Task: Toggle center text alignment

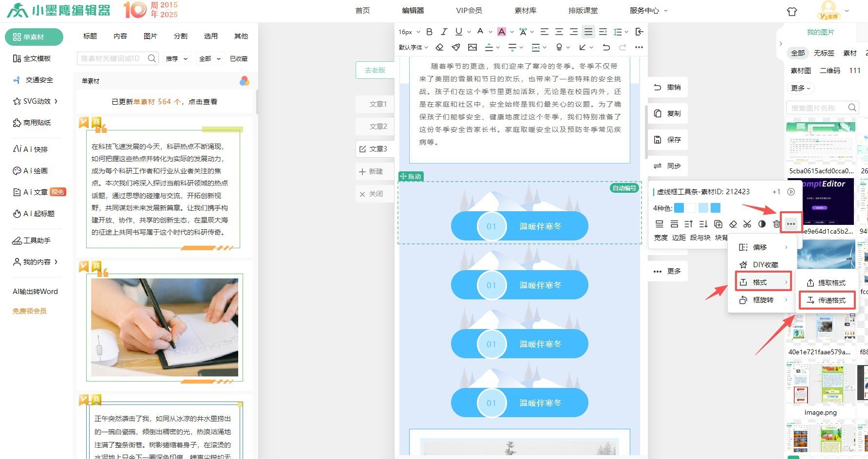Action: point(559,32)
